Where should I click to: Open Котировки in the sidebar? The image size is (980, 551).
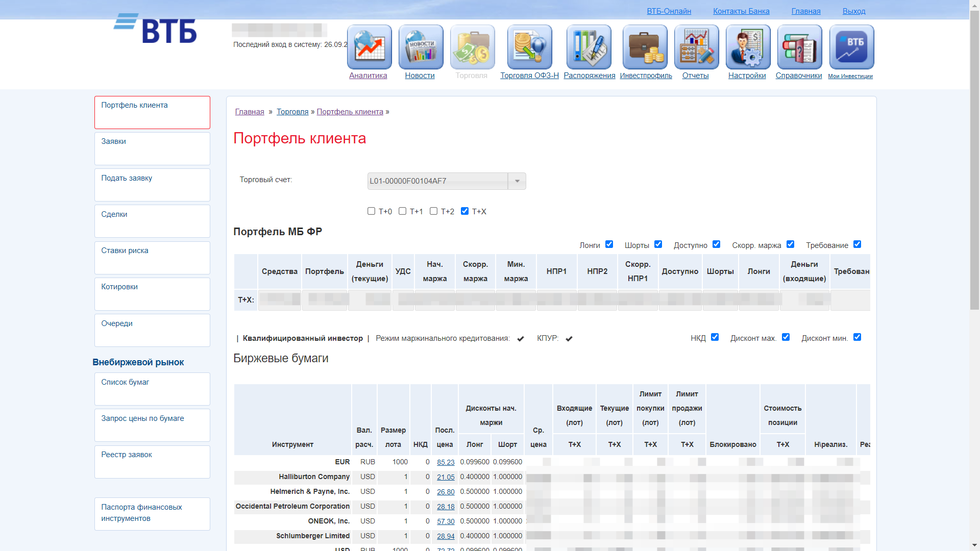click(152, 294)
